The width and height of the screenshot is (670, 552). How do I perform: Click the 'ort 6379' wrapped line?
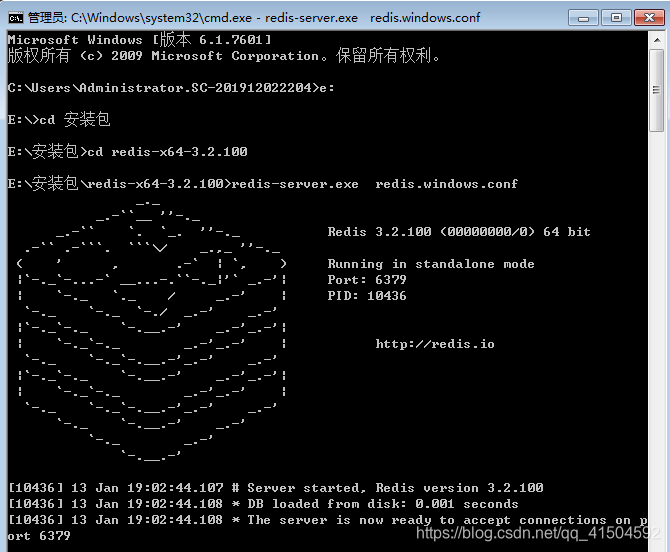tap(39, 536)
